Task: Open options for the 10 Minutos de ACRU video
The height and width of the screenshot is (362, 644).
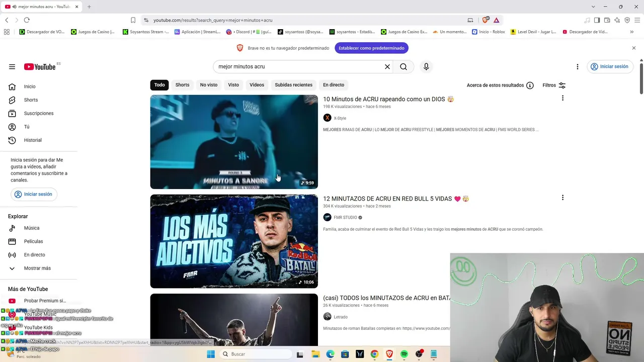Action: coord(562,98)
